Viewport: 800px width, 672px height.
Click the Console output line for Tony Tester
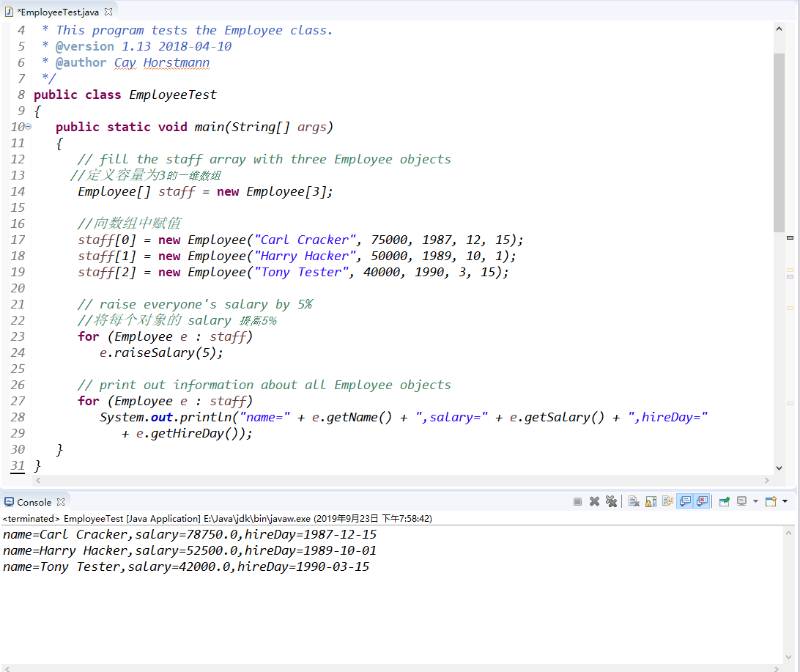pos(186,567)
